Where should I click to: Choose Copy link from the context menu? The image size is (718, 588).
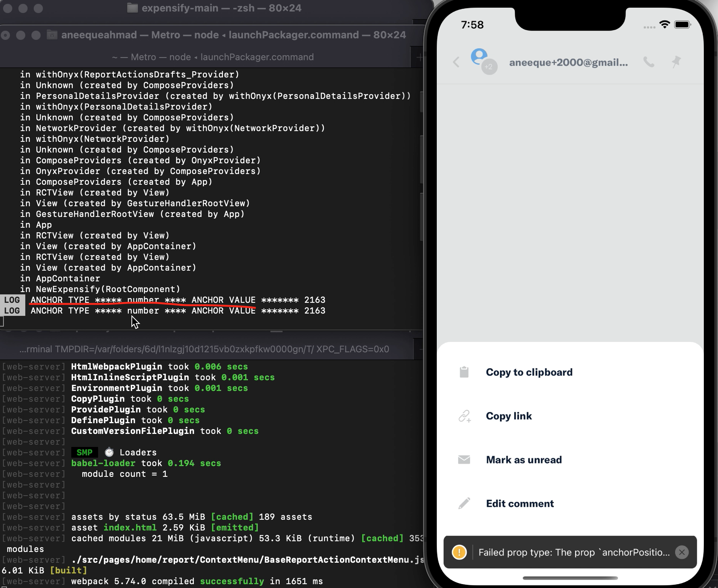pos(570,416)
